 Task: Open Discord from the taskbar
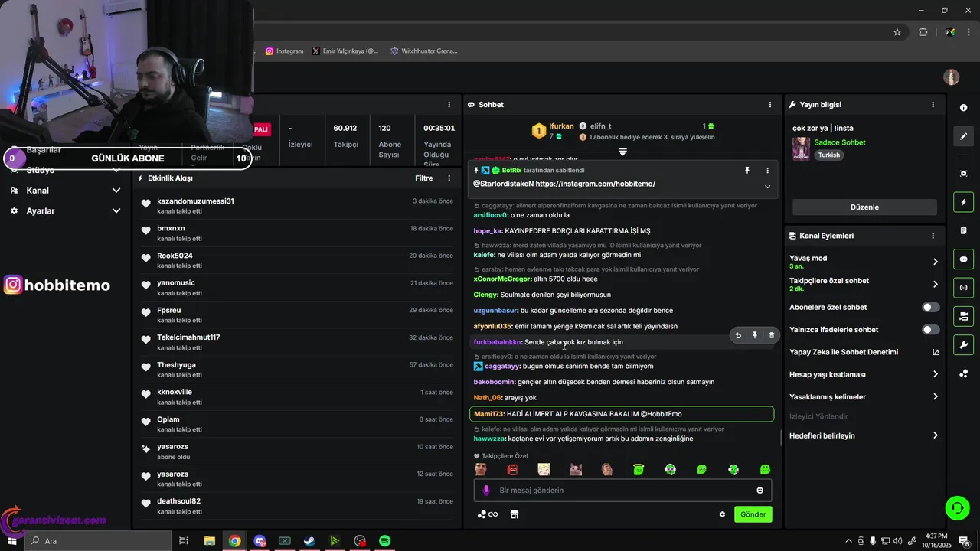coord(260,541)
